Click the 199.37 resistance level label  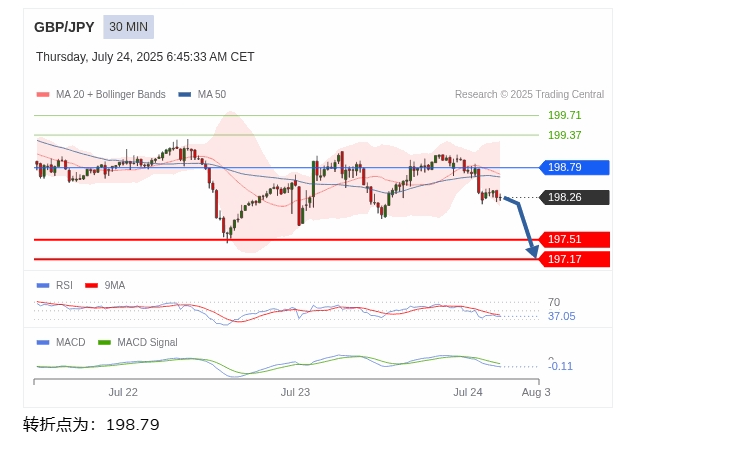point(564,135)
